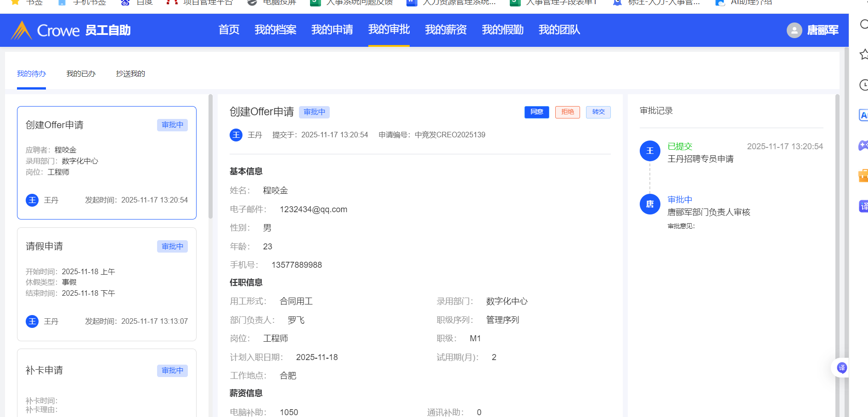
Task: Open browser sidebar history clock icon
Action: pos(863,85)
